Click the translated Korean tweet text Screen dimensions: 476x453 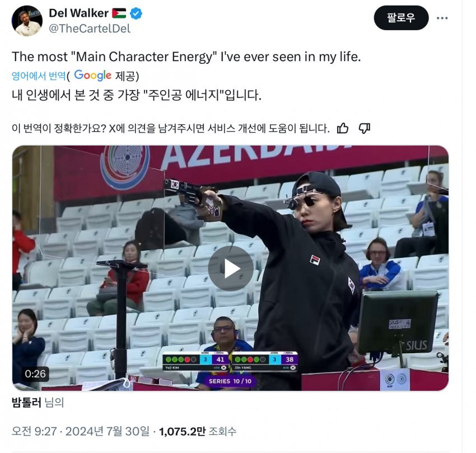pyautogui.click(x=136, y=95)
